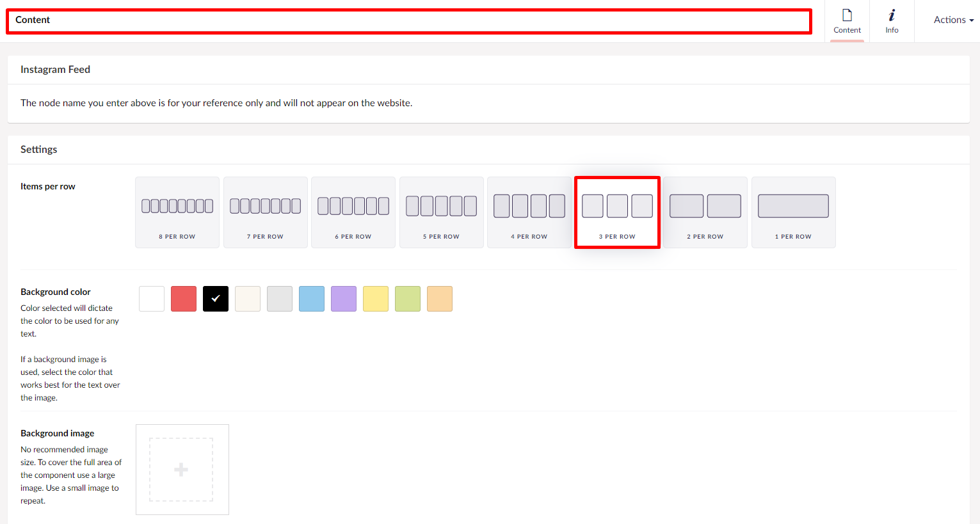Click the Items per row label
This screenshot has width=980, height=524.
coord(48,186)
